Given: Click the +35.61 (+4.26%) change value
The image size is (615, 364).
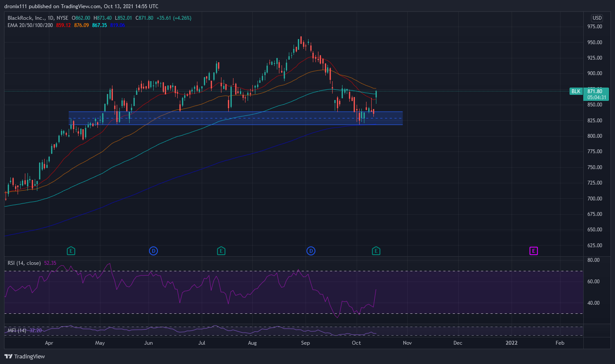Looking at the screenshot, I should click(174, 18).
